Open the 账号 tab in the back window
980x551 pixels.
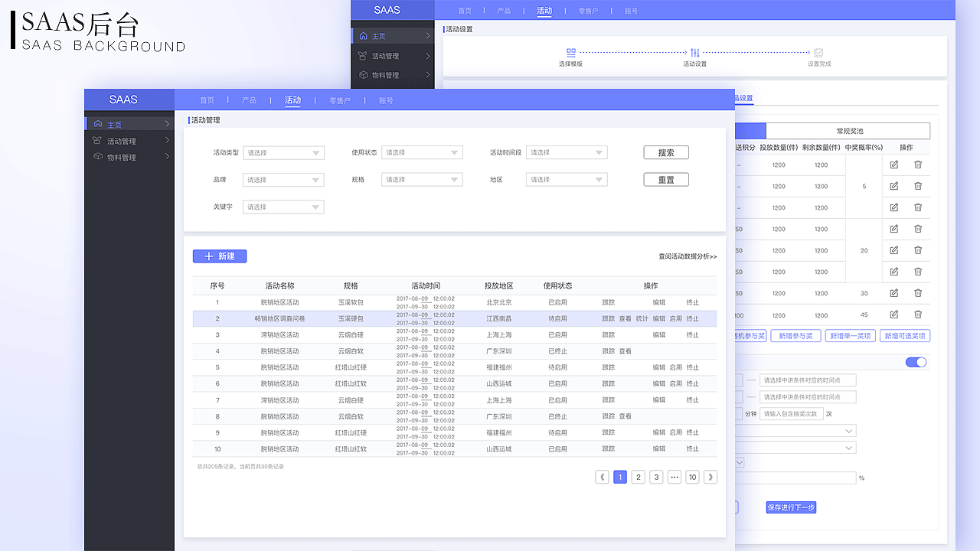632,11
